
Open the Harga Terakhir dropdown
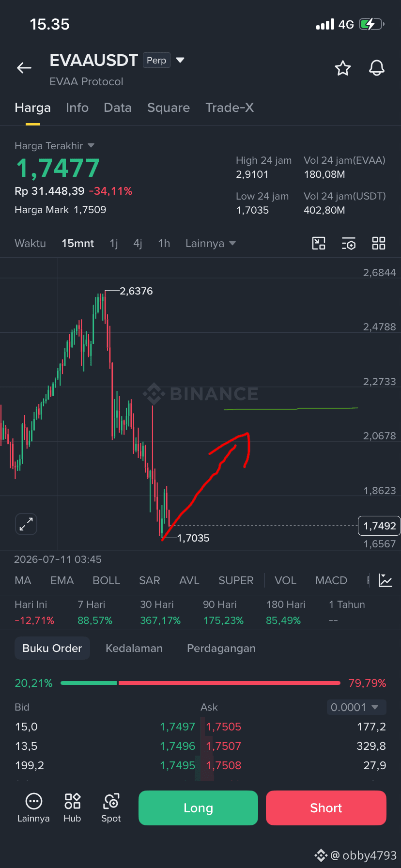tap(54, 146)
